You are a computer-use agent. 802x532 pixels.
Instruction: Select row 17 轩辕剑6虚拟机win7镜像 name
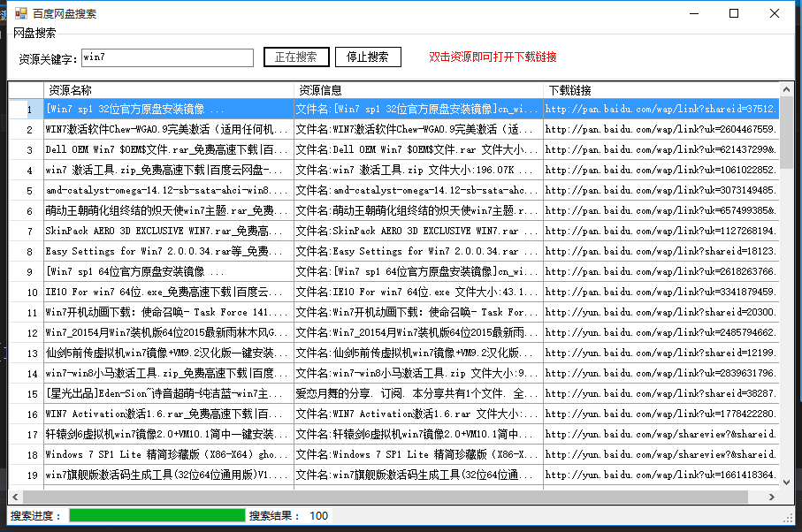pyautogui.click(x=169, y=435)
